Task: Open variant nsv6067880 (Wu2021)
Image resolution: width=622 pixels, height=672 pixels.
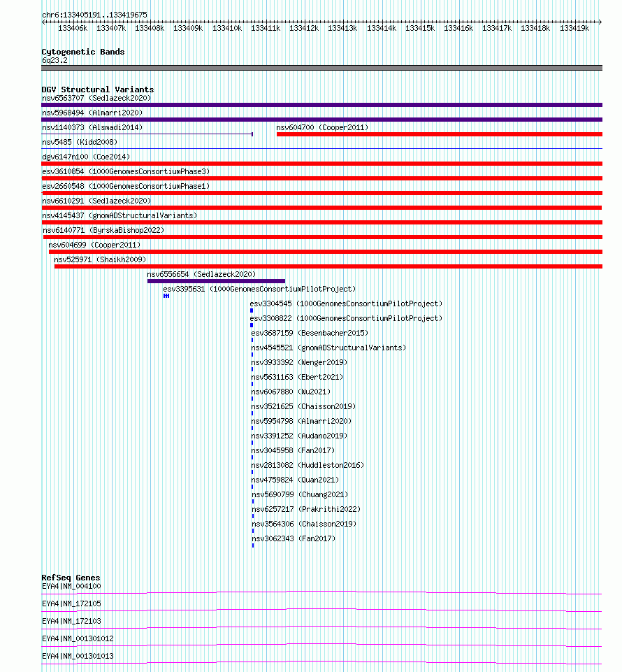Action: click(x=291, y=392)
